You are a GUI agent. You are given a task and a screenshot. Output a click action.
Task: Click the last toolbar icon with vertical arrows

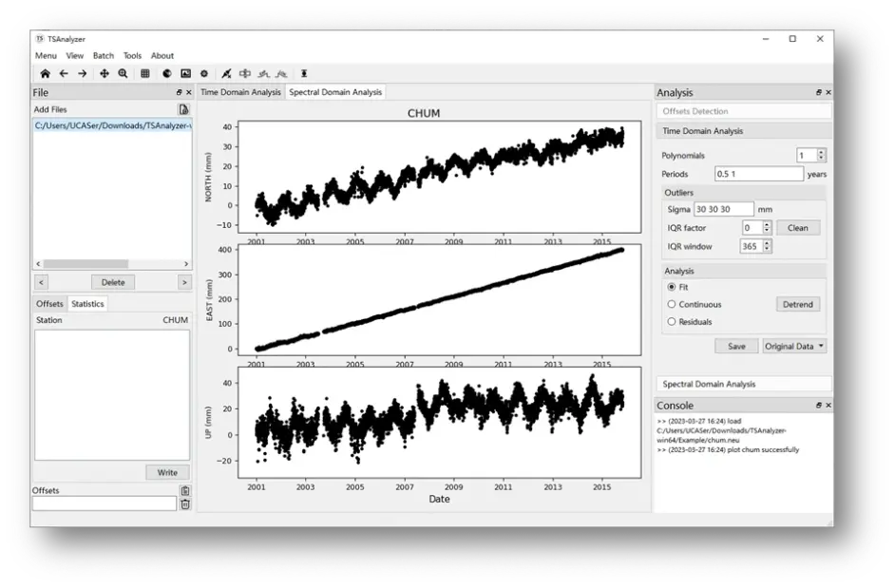click(x=304, y=74)
